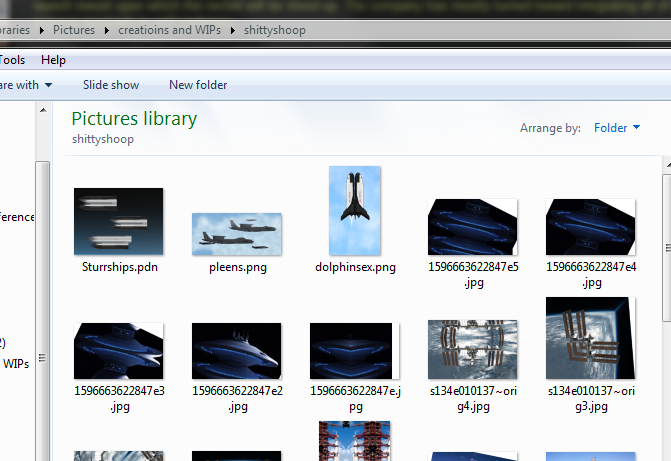
Task: Open the Tools menu
Action: click(12, 60)
